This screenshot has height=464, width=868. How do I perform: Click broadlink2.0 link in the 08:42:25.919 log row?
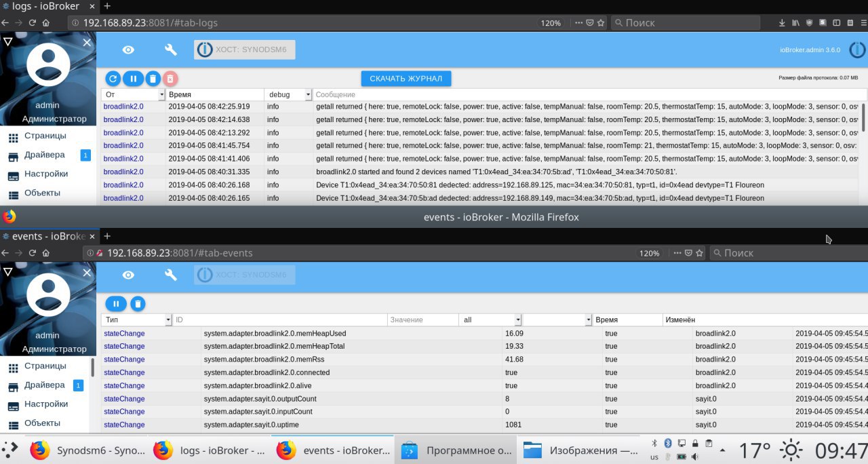pyautogui.click(x=123, y=107)
